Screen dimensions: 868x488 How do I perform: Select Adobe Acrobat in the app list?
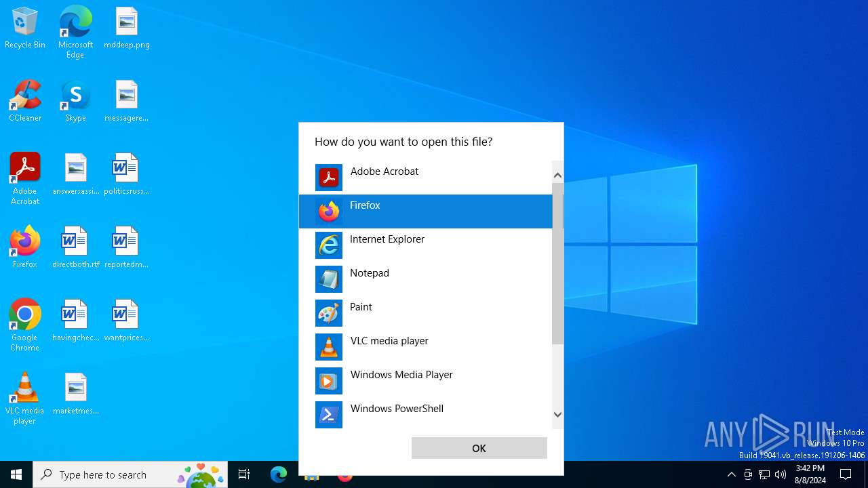[x=426, y=178]
